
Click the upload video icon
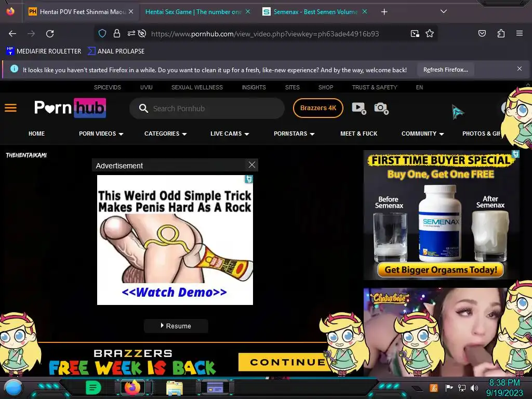[359, 108]
